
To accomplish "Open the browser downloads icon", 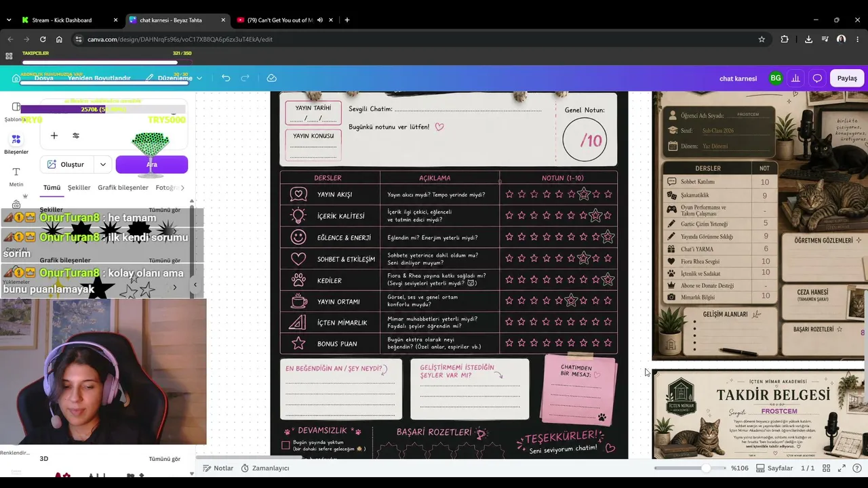I will pos(808,39).
